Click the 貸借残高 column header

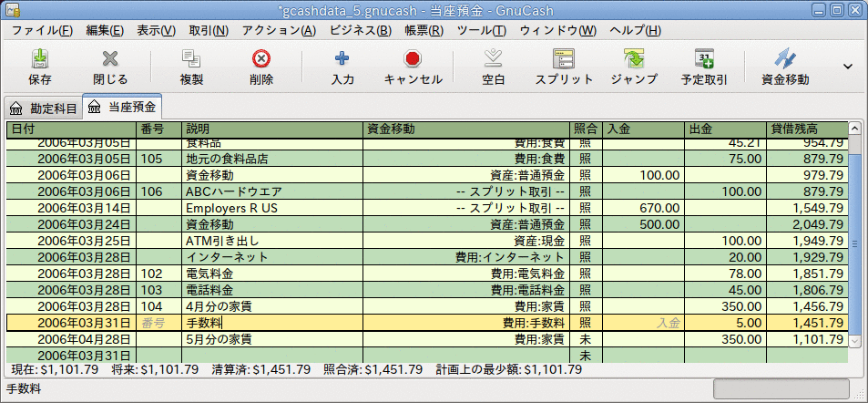point(807,129)
